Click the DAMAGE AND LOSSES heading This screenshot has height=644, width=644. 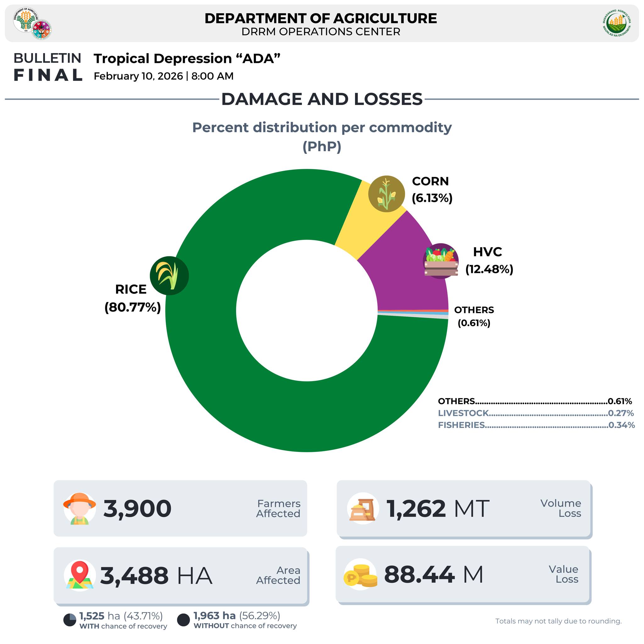click(322, 99)
